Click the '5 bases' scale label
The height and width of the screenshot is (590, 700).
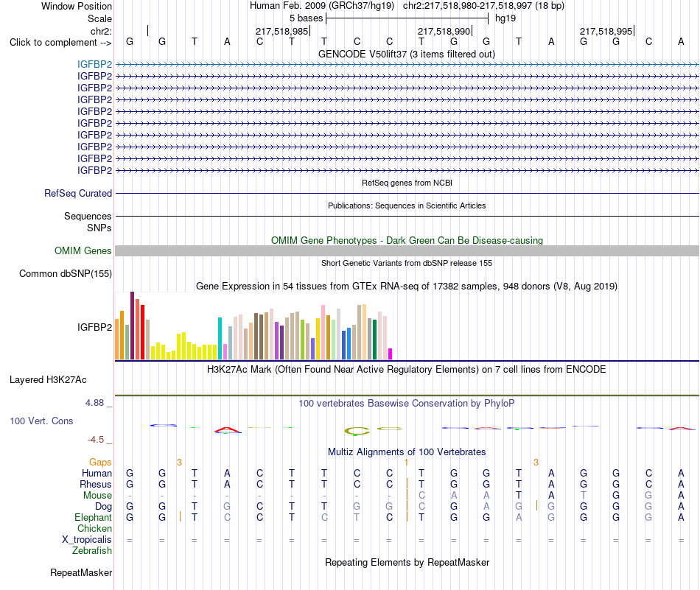click(306, 18)
